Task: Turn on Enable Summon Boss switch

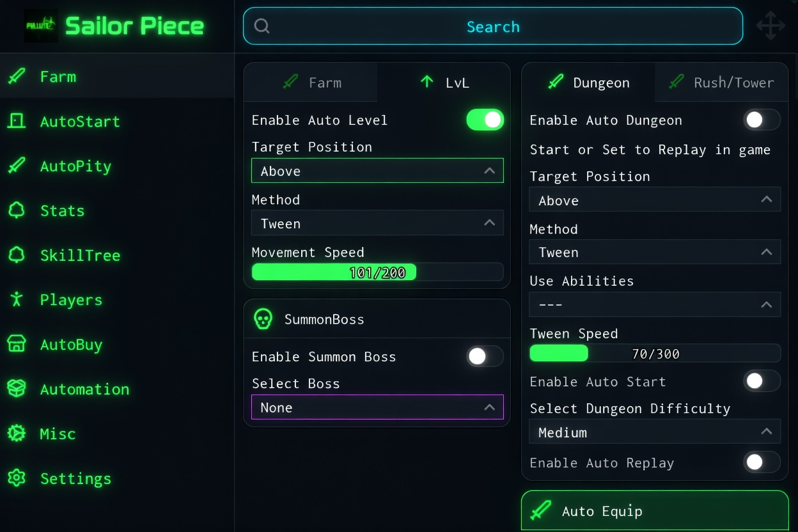Action: [485, 356]
